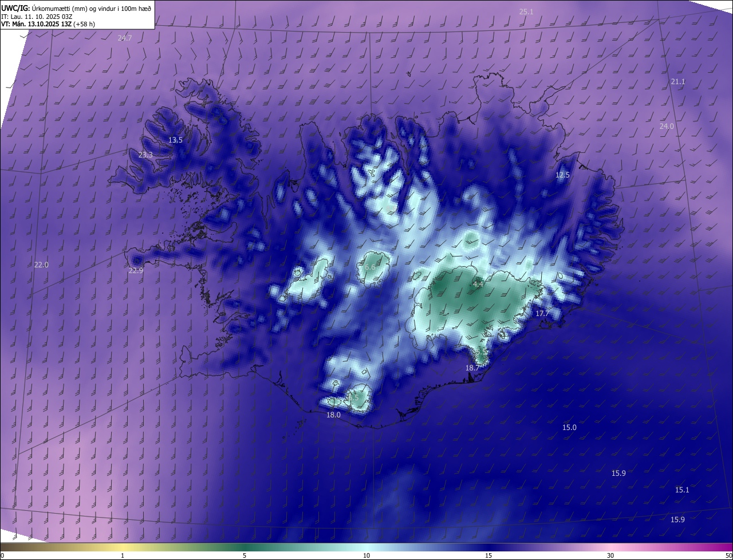Click the 24.7 value label in the northwest
This screenshot has width=733, height=560.
[124, 38]
